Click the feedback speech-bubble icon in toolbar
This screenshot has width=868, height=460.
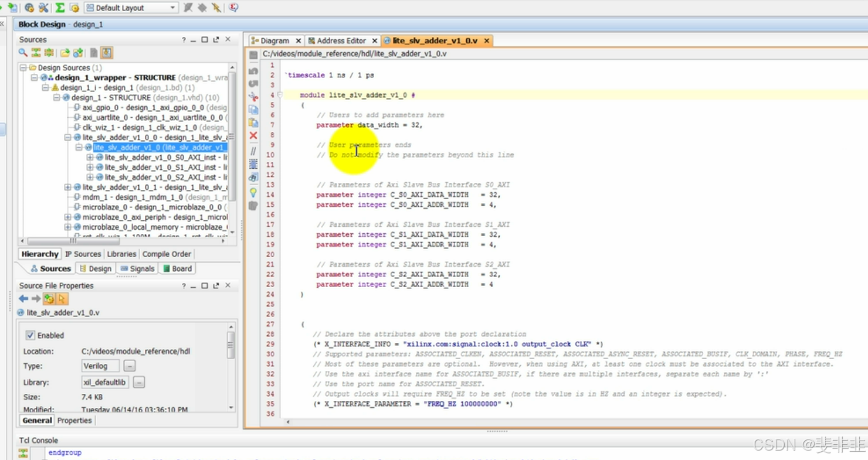click(233, 8)
